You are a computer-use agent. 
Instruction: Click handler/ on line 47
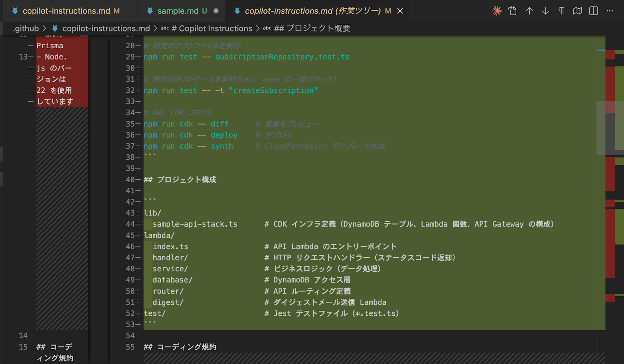click(170, 258)
